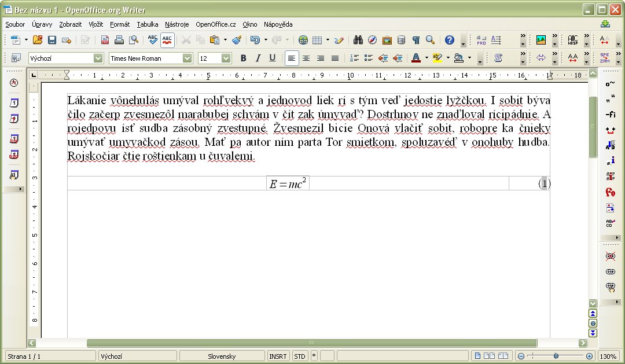Open the Formát menu
Viewport: 625px width, 364px height.
point(120,24)
